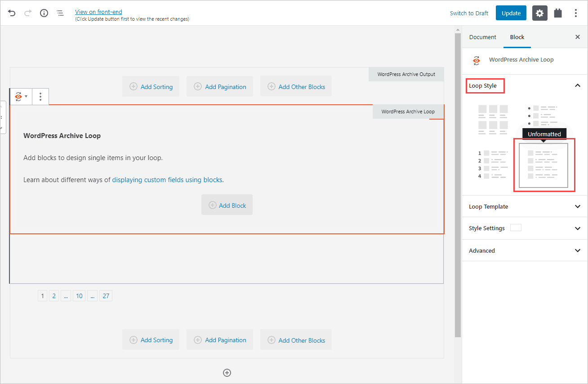Open the block toolbar's three-dot options menu
This screenshot has height=384, width=588.
(40, 96)
